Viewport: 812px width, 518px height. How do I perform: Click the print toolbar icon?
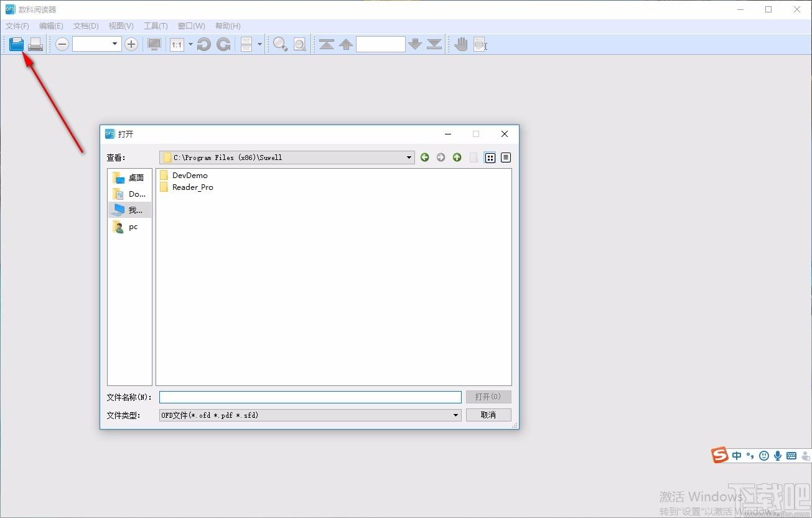tap(35, 44)
